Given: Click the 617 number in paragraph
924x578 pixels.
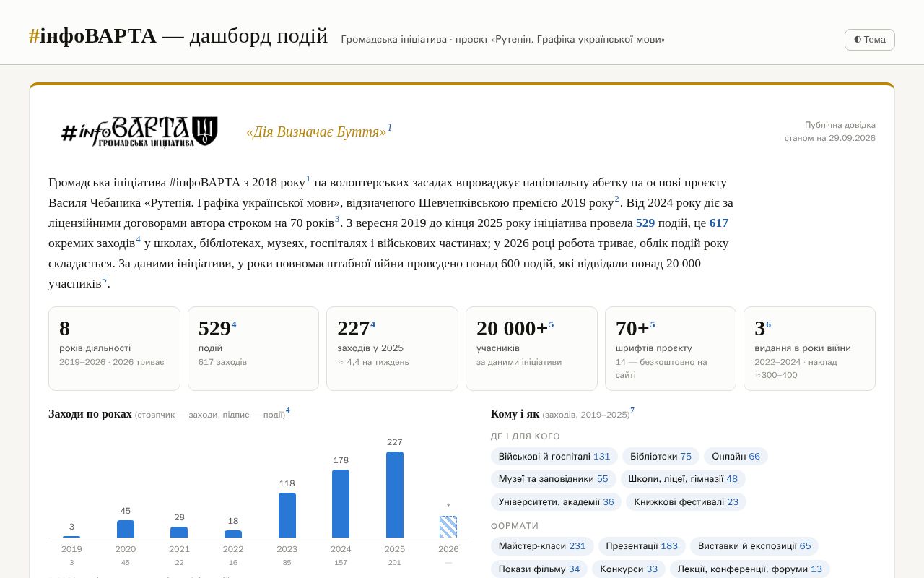Looking at the screenshot, I should tap(719, 223).
